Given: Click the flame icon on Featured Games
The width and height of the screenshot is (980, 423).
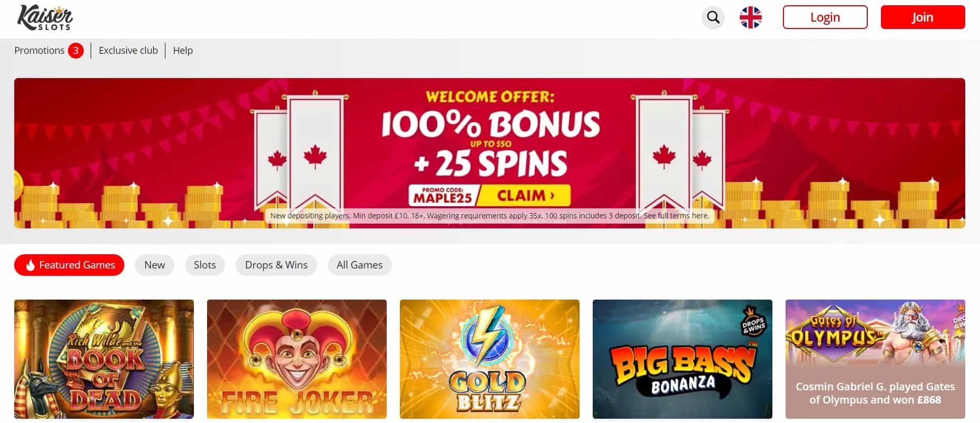Looking at the screenshot, I should (30, 265).
